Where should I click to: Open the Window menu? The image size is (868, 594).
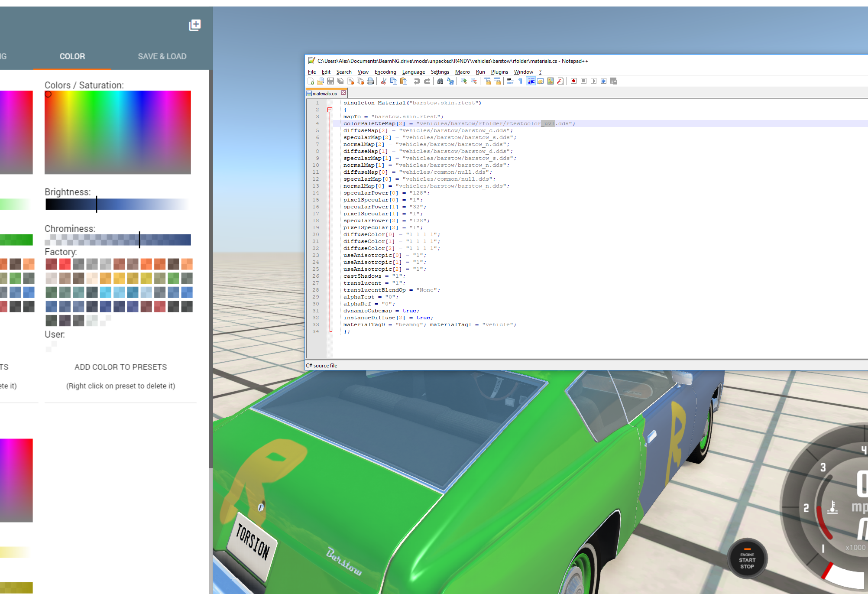[524, 72]
